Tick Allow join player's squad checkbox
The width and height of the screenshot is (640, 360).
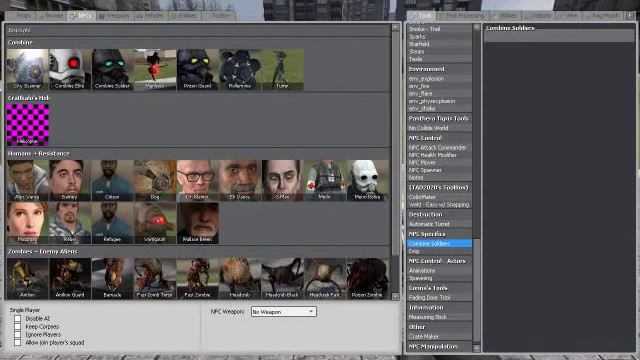click(x=18, y=343)
